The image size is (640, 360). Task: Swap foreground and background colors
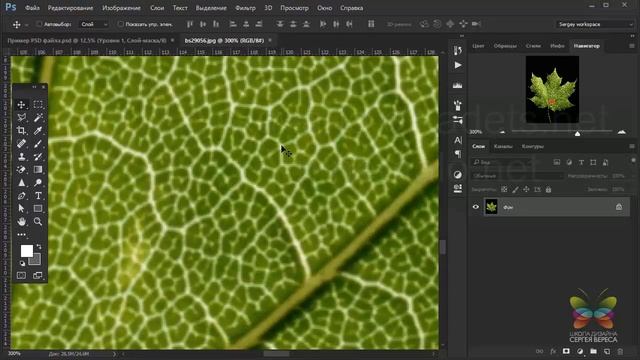39,247
